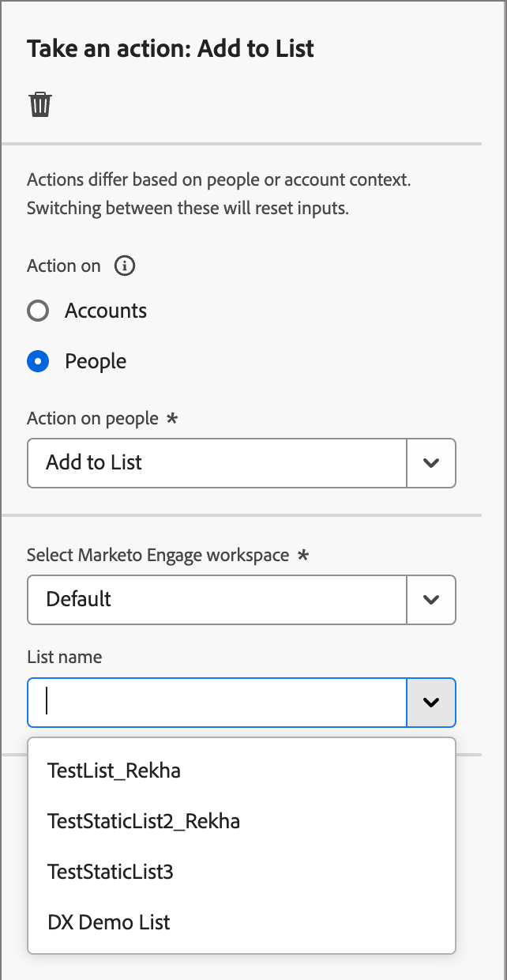
Task: Click the Action on label text
Action: 63,266
